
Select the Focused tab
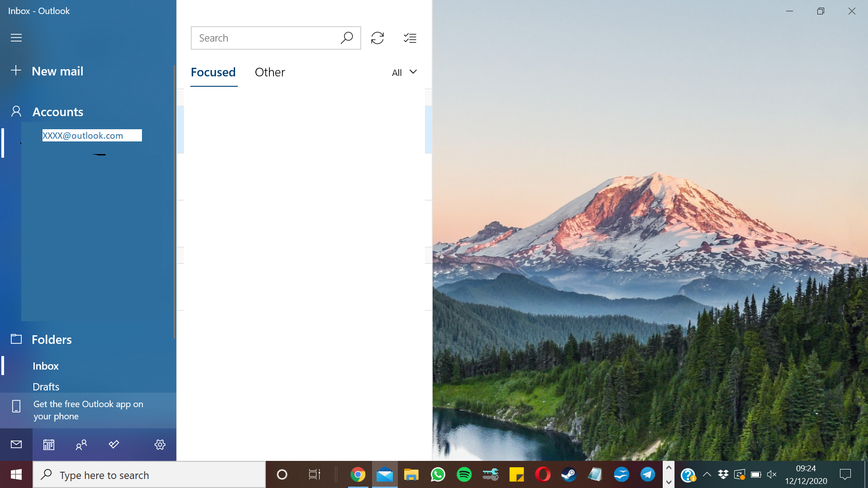pyautogui.click(x=213, y=72)
